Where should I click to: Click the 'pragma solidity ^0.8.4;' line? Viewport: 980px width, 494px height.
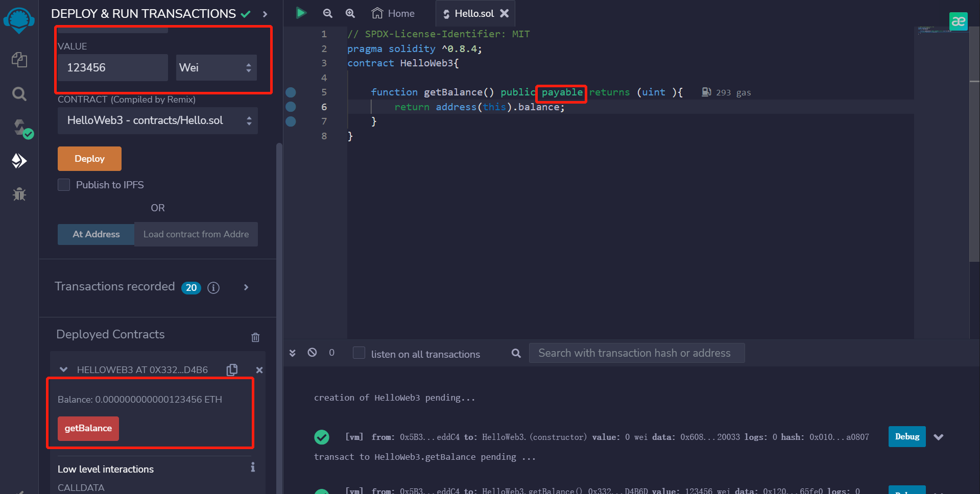pos(415,48)
